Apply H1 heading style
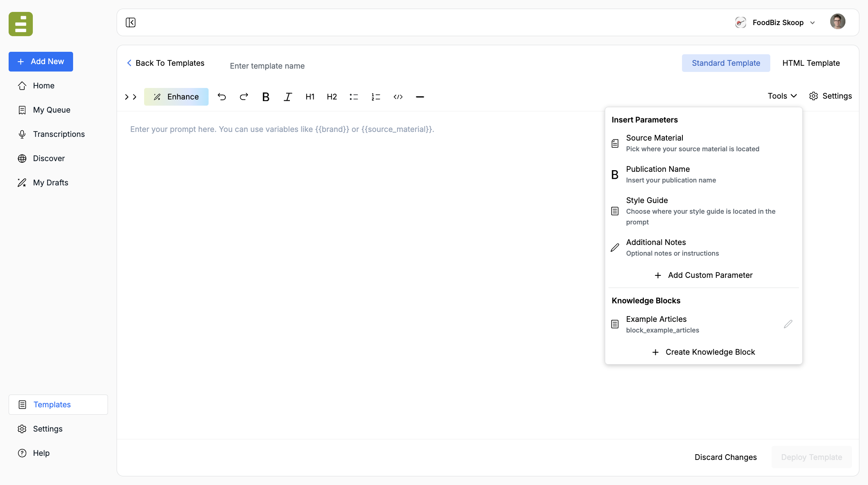The width and height of the screenshot is (868, 485). point(310,97)
